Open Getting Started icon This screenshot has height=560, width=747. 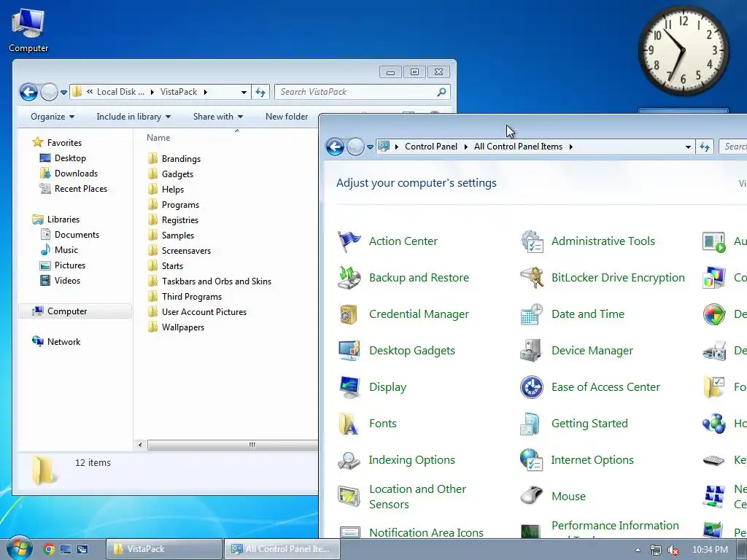click(x=531, y=424)
